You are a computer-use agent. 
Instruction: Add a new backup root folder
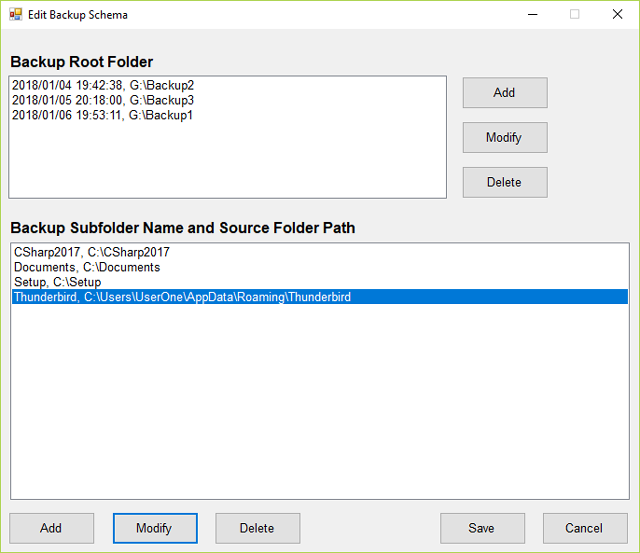pos(505,93)
